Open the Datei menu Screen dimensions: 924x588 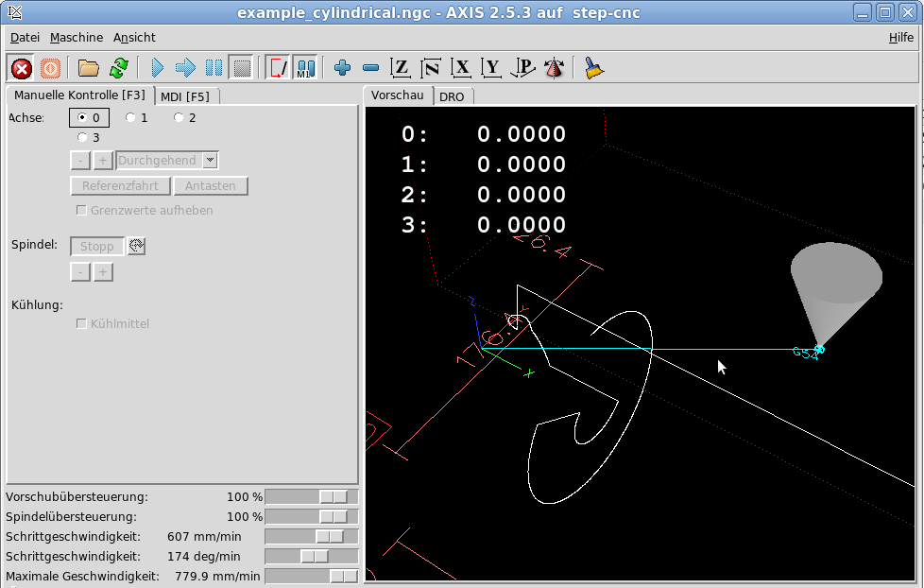click(x=25, y=37)
